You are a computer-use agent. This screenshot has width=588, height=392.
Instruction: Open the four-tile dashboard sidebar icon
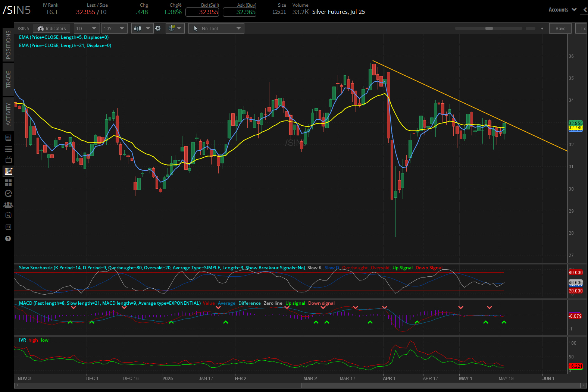pyautogui.click(x=8, y=182)
